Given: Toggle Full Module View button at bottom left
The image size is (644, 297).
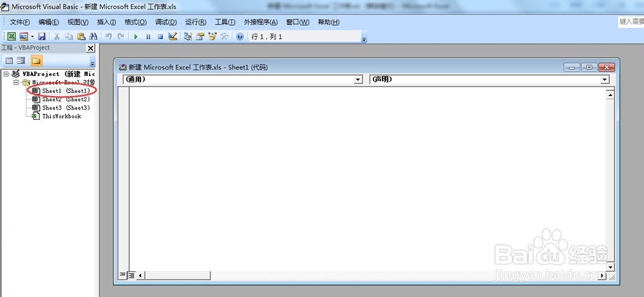Looking at the screenshot, I should pyautogui.click(x=131, y=275).
